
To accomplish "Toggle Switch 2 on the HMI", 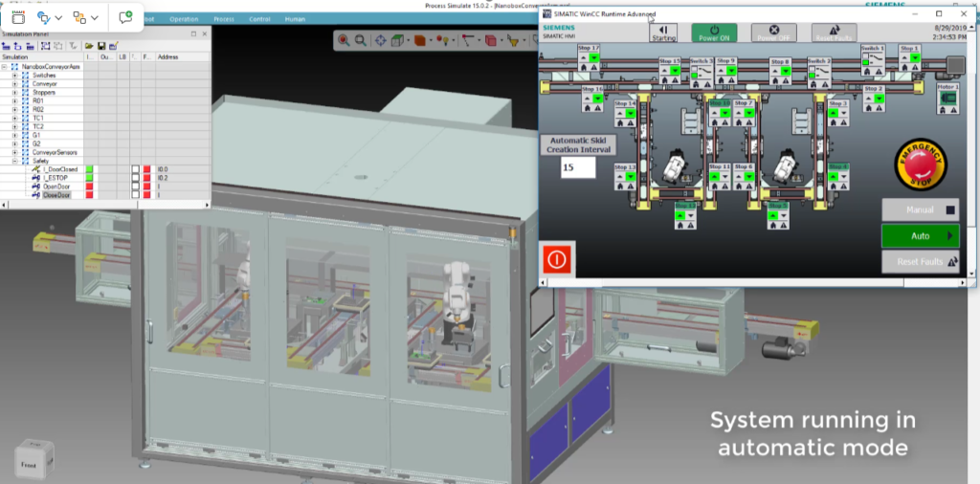I will click(x=819, y=72).
